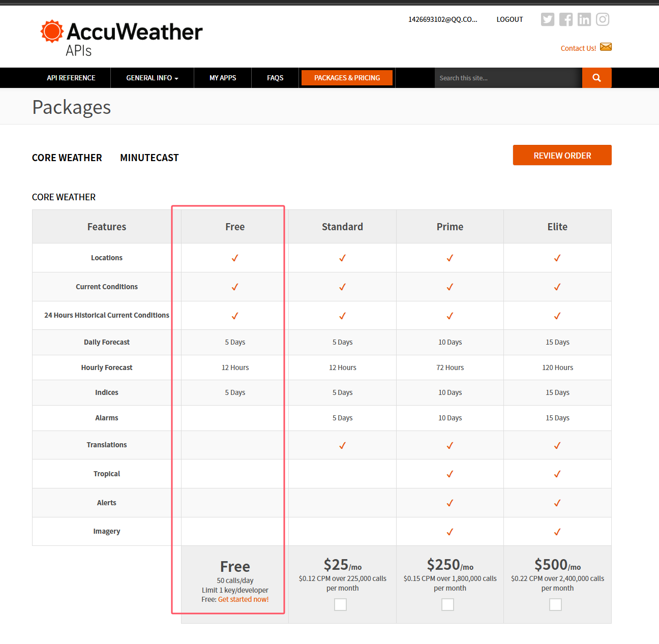Click the Hourly Forecast row label

pyautogui.click(x=107, y=367)
